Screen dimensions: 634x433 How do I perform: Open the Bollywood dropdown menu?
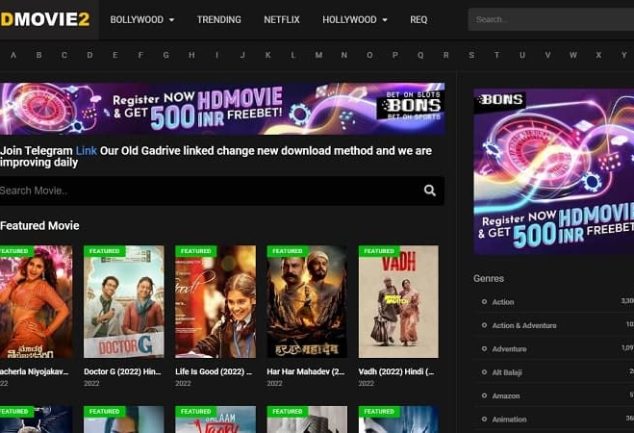[142, 19]
